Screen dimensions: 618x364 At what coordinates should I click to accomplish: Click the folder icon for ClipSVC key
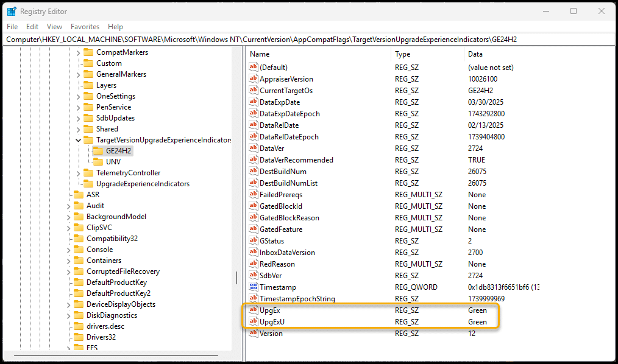78,228
